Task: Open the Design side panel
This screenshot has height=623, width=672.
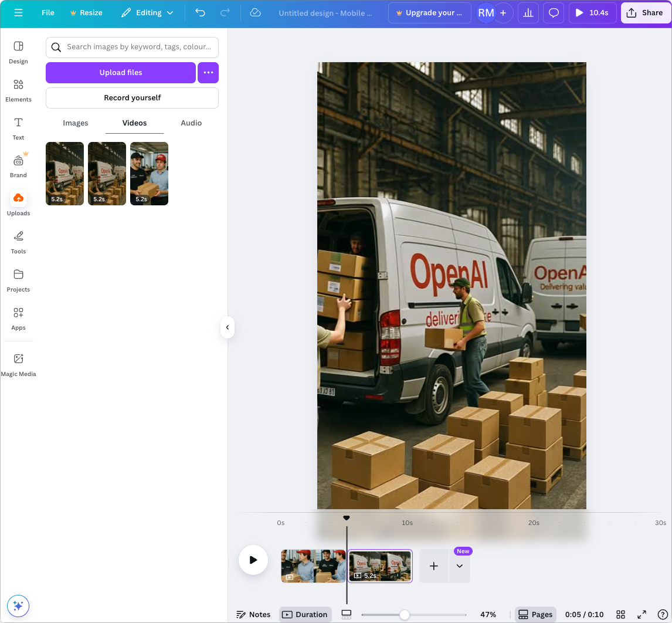Action: (x=18, y=52)
